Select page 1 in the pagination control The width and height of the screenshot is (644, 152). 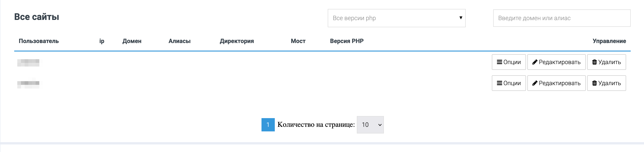click(x=268, y=125)
